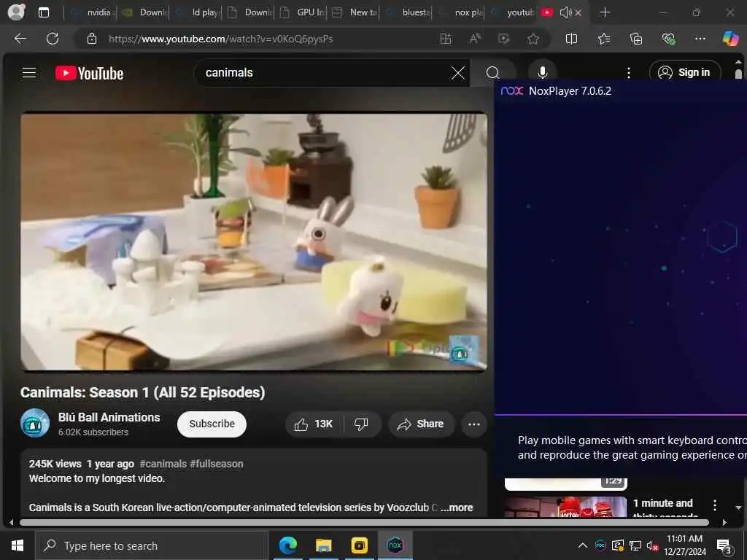This screenshot has width=747, height=560.
Task: Click the horizontal page scrollbar
Action: click(364, 522)
